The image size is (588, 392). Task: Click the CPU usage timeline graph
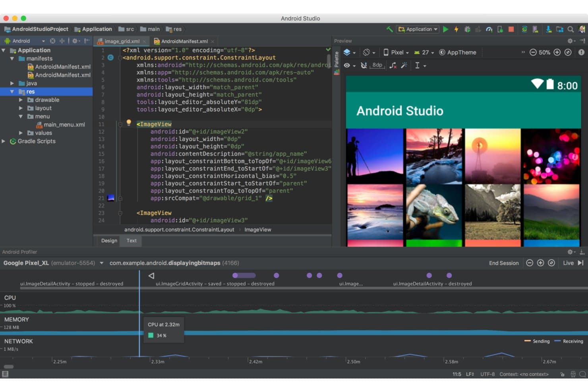[294, 305]
